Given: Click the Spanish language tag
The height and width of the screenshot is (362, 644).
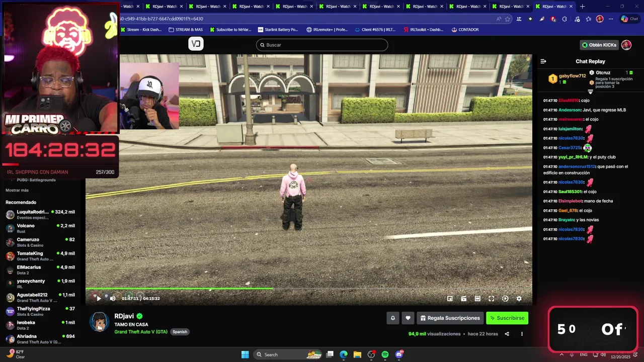Looking at the screenshot, I should coord(180,332).
